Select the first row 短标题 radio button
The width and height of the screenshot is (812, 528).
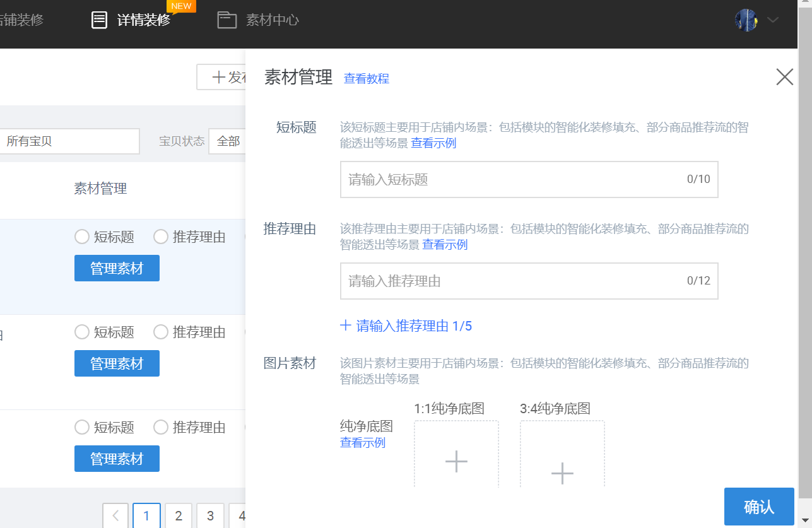click(82, 237)
